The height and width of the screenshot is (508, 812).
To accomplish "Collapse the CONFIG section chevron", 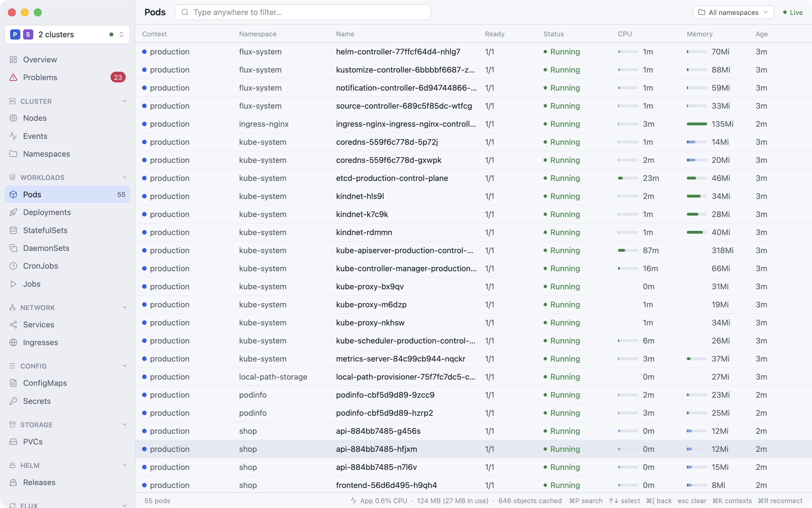I will pyautogui.click(x=125, y=366).
